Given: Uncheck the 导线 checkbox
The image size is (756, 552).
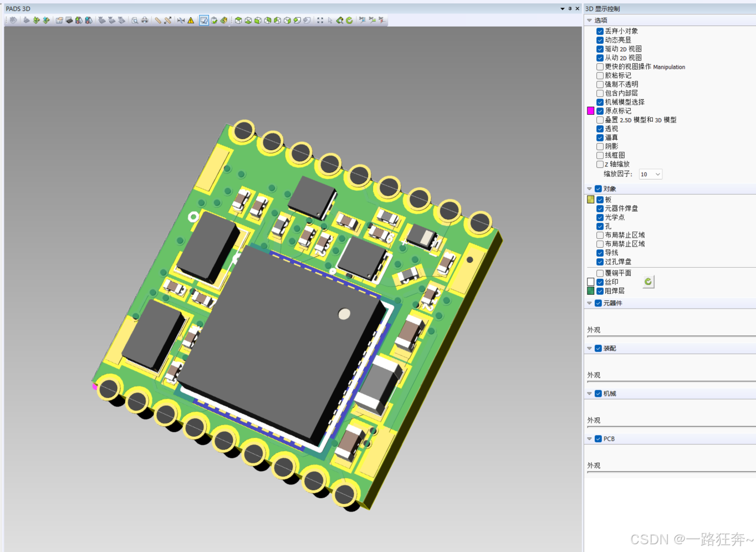Looking at the screenshot, I should point(600,253).
